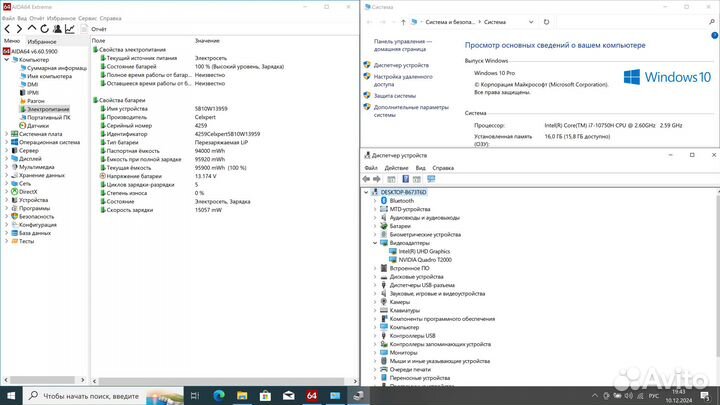
Task: Click AIDA64 back navigation arrow
Action: point(7,29)
